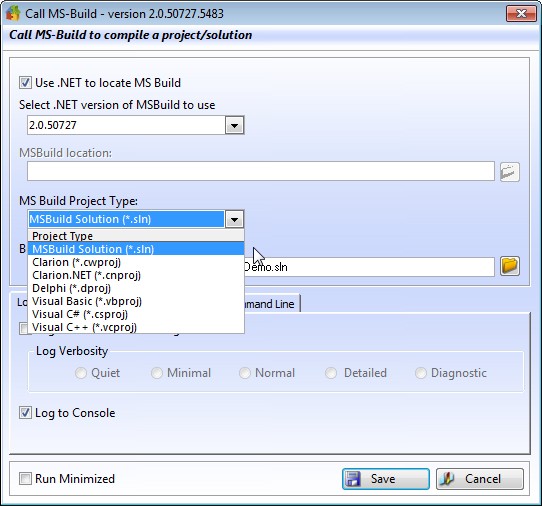Screen dimensions: 542x506
Task: Click the MSBuild location text field
Action: (261, 171)
